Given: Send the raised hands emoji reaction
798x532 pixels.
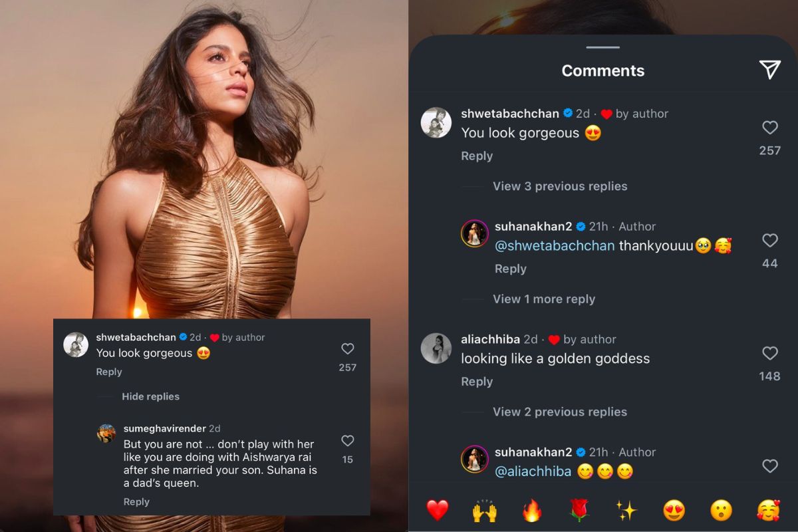Looking at the screenshot, I should click(485, 510).
